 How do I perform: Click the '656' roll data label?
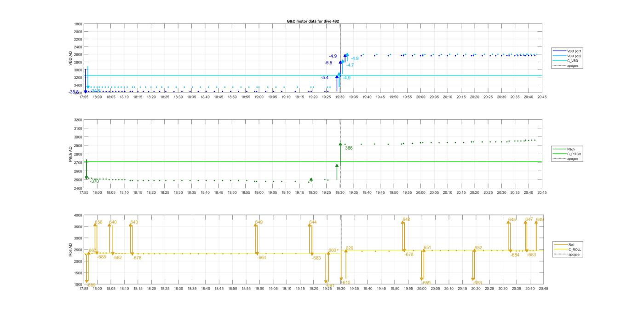[x=98, y=222]
